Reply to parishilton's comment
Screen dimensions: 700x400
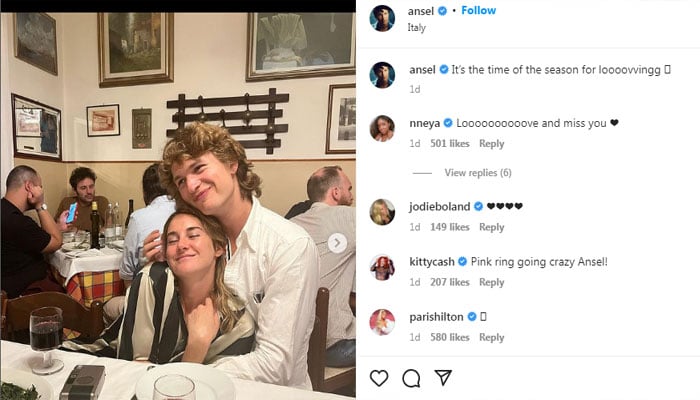(x=491, y=338)
